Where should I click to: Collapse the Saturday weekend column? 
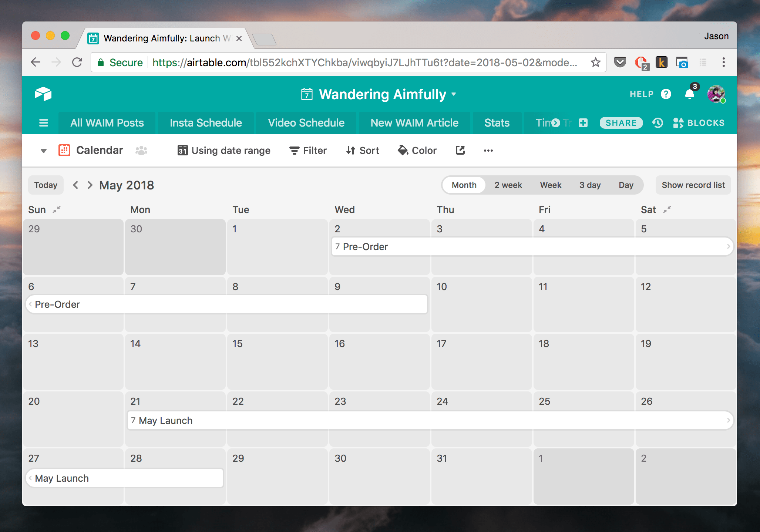pos(667,209)
